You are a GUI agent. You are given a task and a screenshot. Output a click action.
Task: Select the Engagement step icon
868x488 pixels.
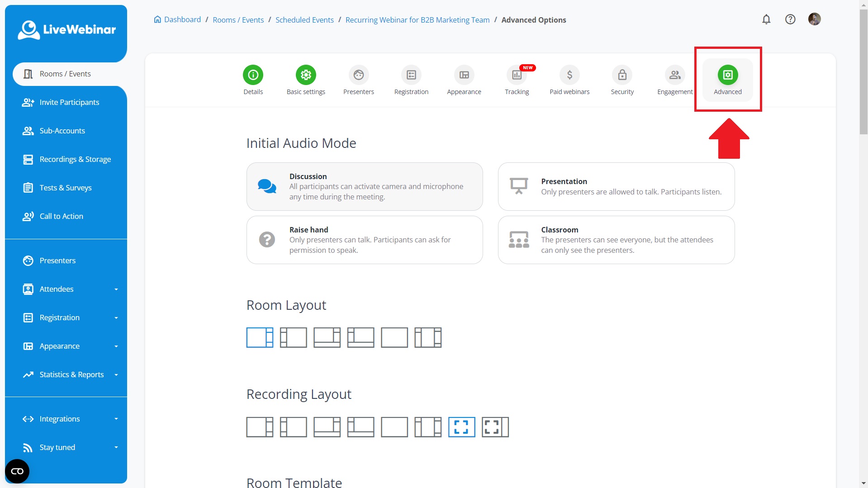tap(674, 75)
